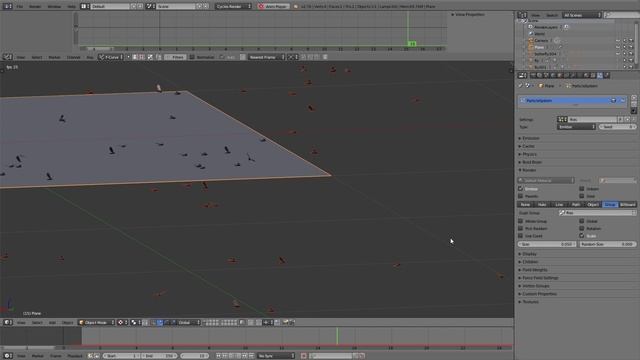Expand the Display panel
The image size is (640, 360).
click(x=528, y=254)
